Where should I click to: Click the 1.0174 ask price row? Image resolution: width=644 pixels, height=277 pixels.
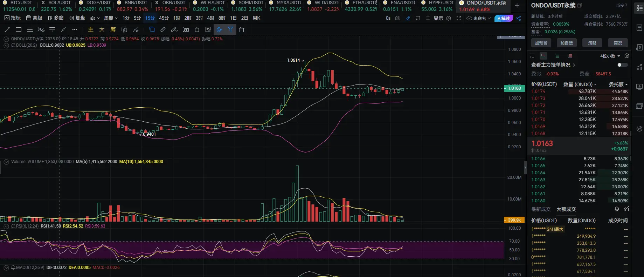tap(579, 92)
